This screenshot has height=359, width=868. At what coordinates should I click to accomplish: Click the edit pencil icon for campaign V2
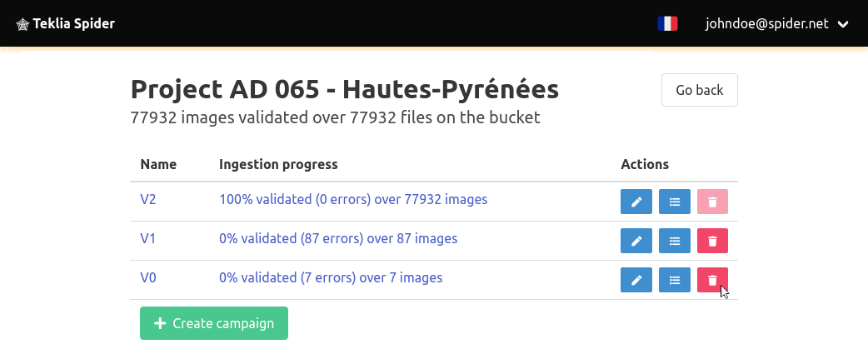coord(636,202)
